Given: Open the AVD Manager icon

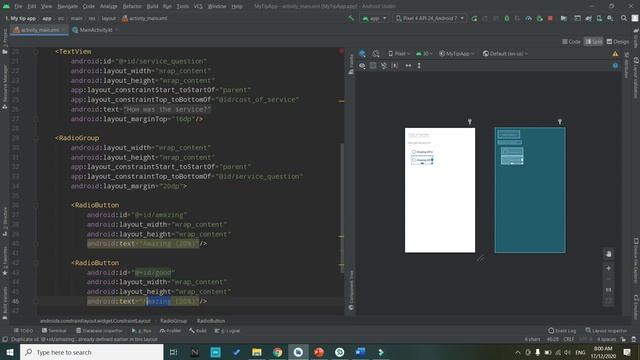Looking at the screenshot, I should pyautogui.click(x=599, y=18).
